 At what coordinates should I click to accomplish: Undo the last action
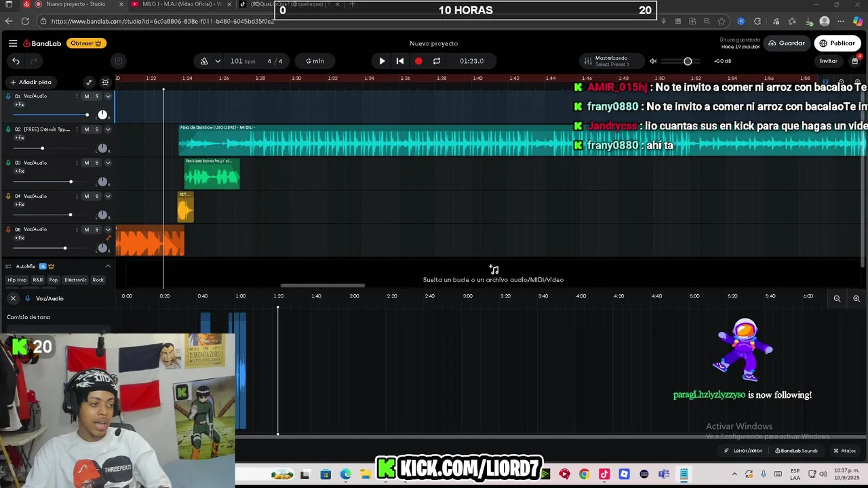[x=16, y=61]
